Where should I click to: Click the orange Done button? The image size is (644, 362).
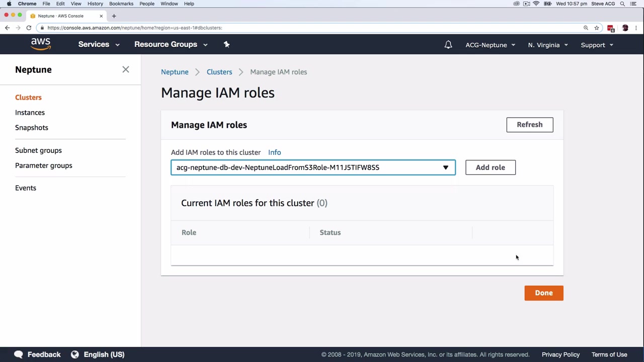click(544, 293)
